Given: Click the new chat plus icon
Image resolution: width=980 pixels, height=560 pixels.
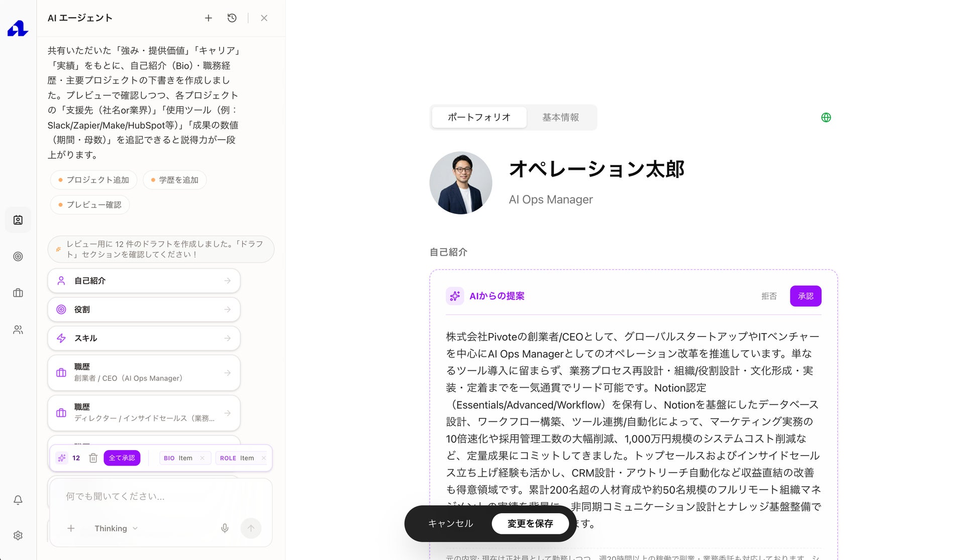Looking at the screenshot, I should [208, 18].
